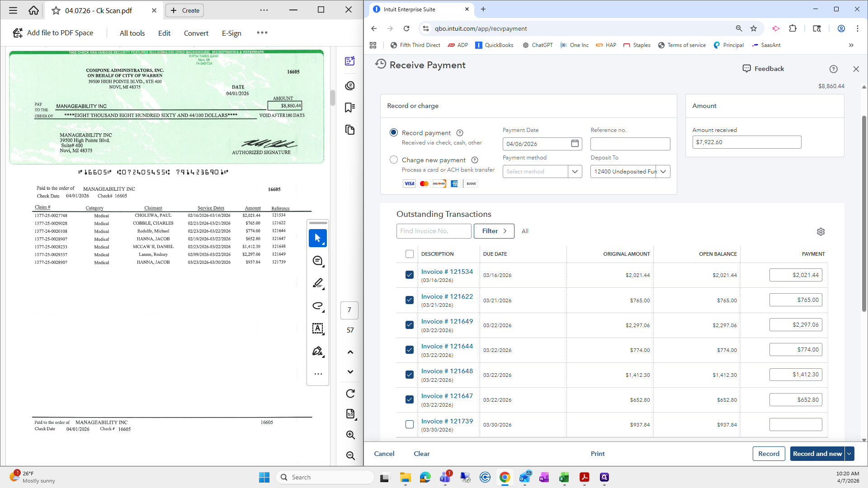The image size is (868, 488).
Task: Zoom in on the PDF document
Action: [x=350, y=435]
